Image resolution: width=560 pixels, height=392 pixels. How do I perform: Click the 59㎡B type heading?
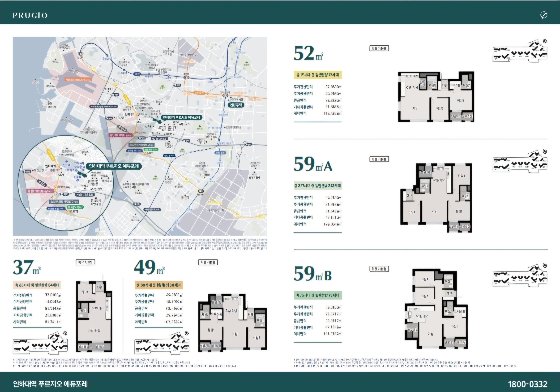(x=313, y=274)
